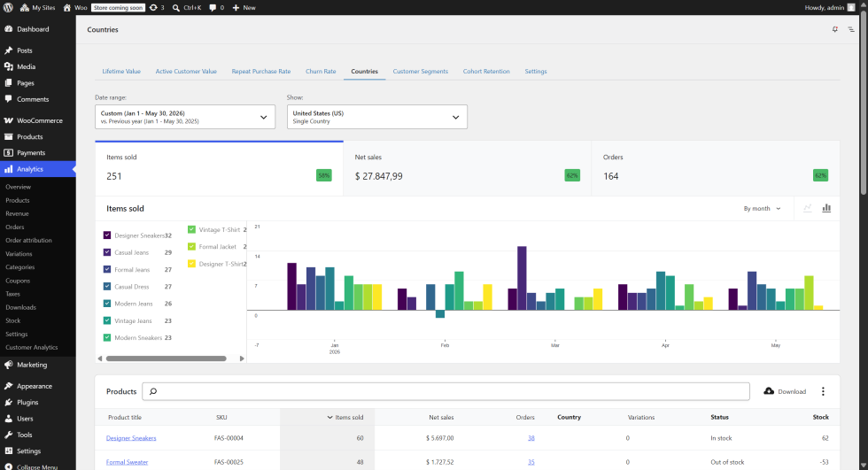The image size is (868, 470).
Task: Click the Formal Sweater product link
Action: pos(127,462)
